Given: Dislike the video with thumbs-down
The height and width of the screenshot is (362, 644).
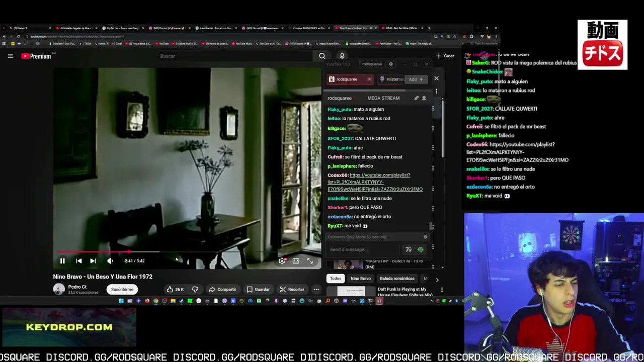Looking at the screenshot, I should 195,289.
